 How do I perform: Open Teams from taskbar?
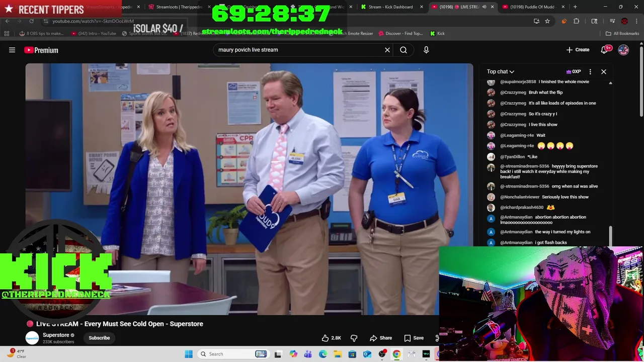coord(308,354)
